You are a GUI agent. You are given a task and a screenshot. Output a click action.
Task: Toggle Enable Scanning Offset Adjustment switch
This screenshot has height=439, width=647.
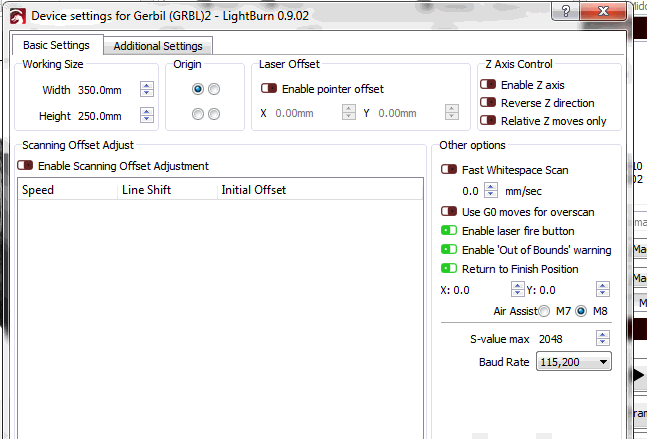click(25, 165)
